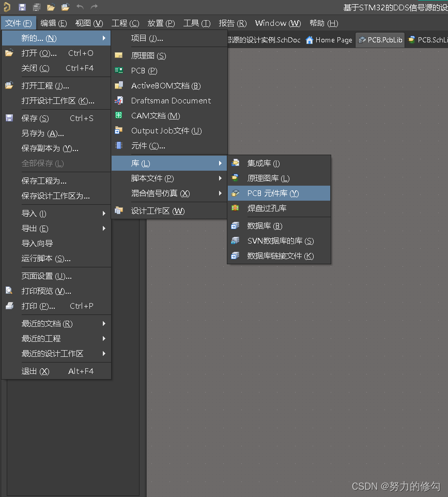Viewport: 448px width, 497px height.
Task: Choose 退出 (X) to quit
Action: [x=56, y=371]
